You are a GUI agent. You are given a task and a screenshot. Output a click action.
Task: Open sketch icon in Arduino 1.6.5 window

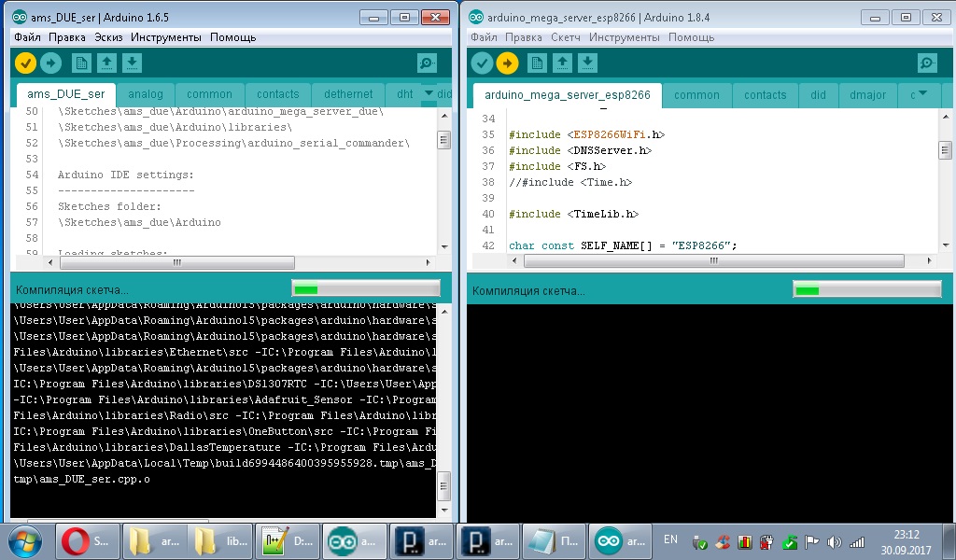tap(106, 63)
